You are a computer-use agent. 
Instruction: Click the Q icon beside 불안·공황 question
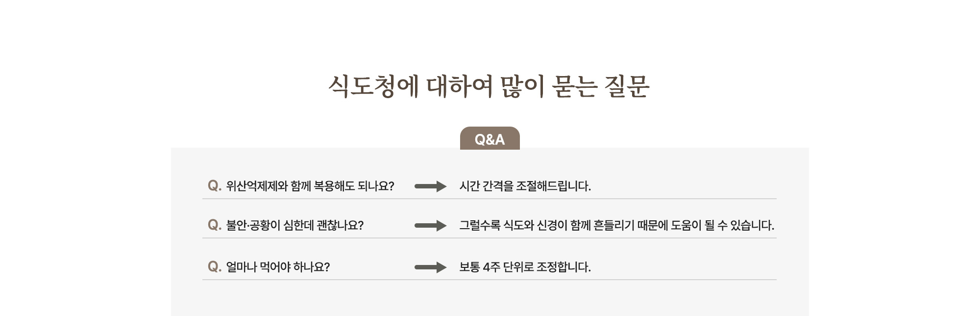pos(214,225)
